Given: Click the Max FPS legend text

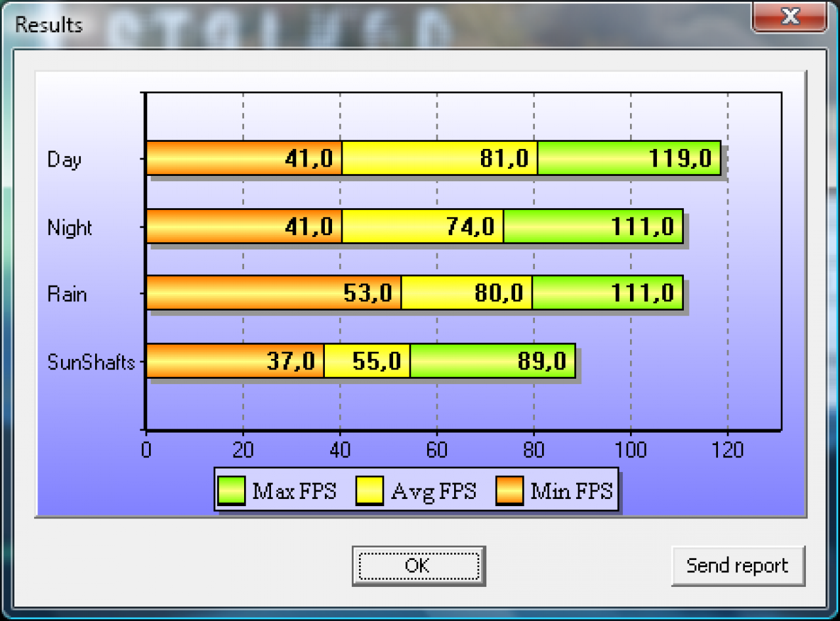Looking at the screenshot, I should 295,490.
